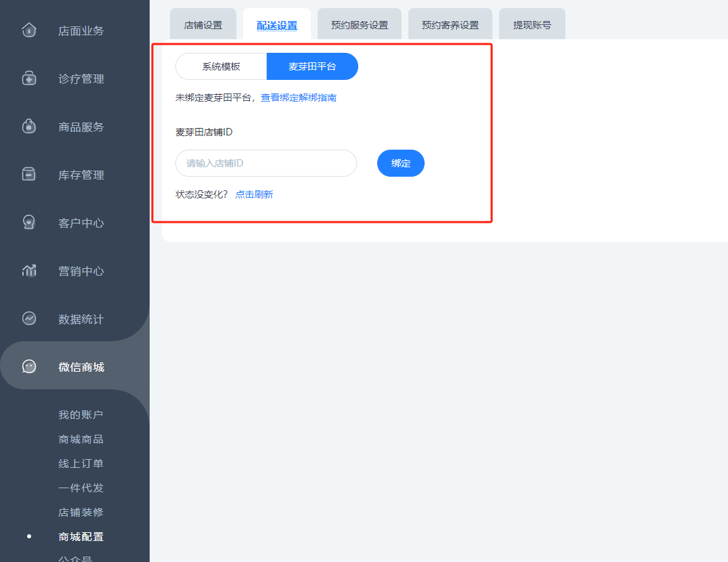The image size is (728, 562).
Task: Switch to 预约服务设置 tab
Action: 360,25
